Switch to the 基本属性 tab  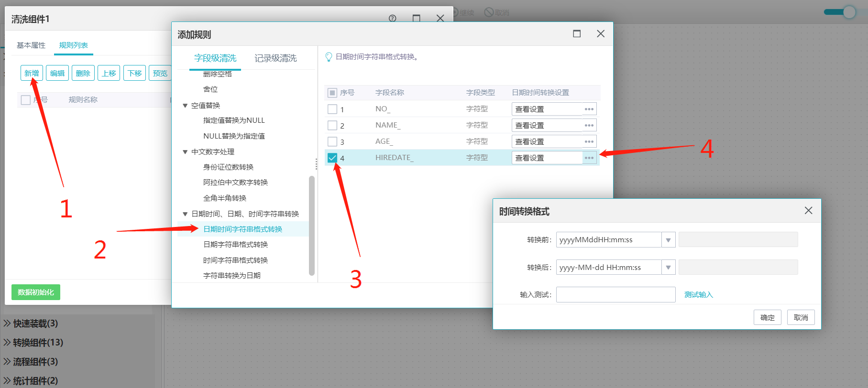31,45
